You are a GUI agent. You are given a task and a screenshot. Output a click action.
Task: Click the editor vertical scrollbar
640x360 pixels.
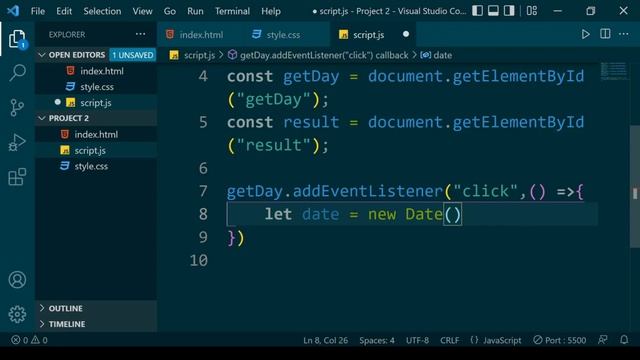pos(635,186)
